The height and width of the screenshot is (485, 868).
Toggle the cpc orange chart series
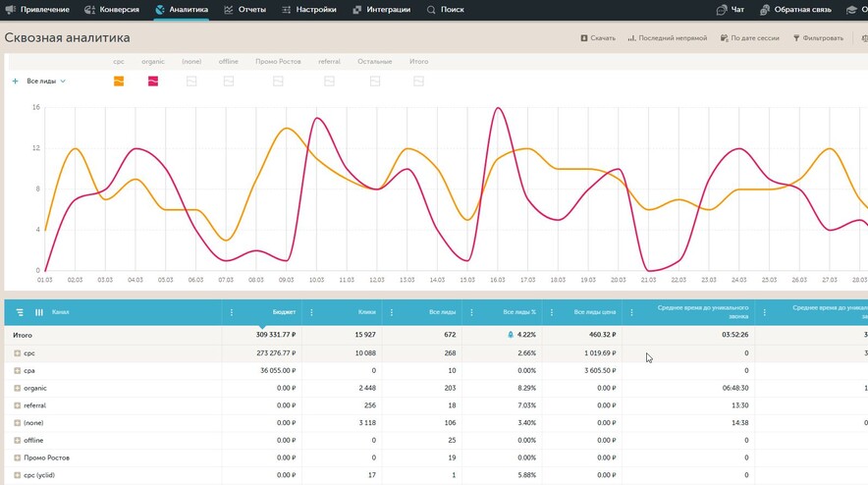tap(119, 81)
